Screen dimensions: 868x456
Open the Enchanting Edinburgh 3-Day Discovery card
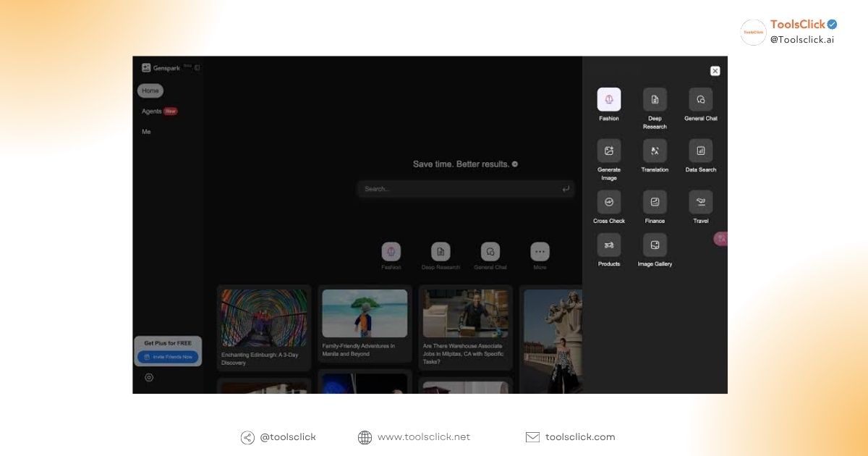tap(264, 327)
